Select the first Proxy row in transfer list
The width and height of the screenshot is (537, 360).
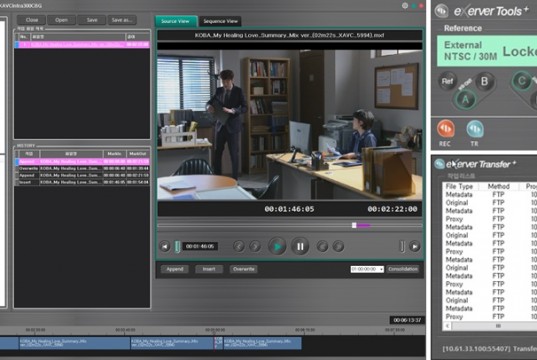tap(490, 219)
